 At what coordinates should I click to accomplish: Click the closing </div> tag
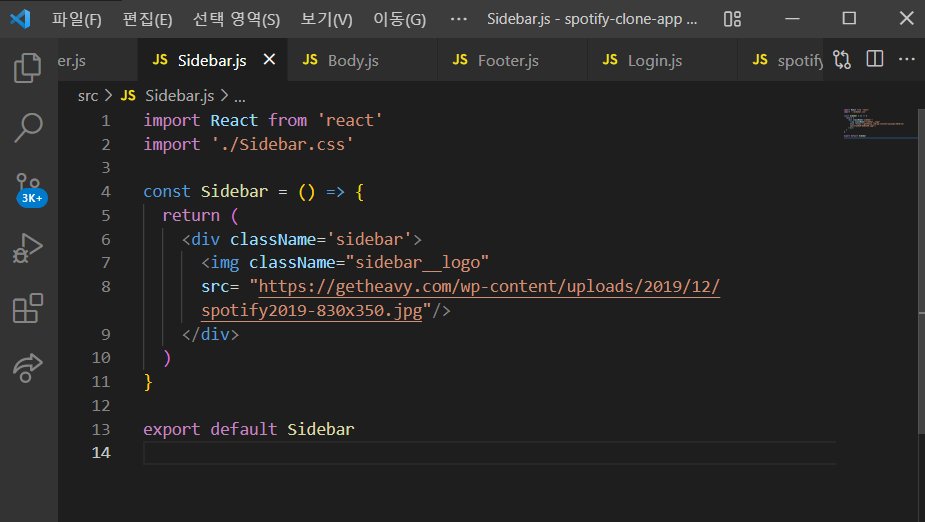210,334
